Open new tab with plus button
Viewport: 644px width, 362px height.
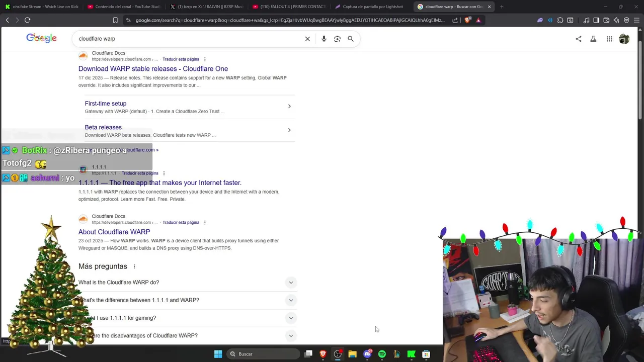point(502,7)
